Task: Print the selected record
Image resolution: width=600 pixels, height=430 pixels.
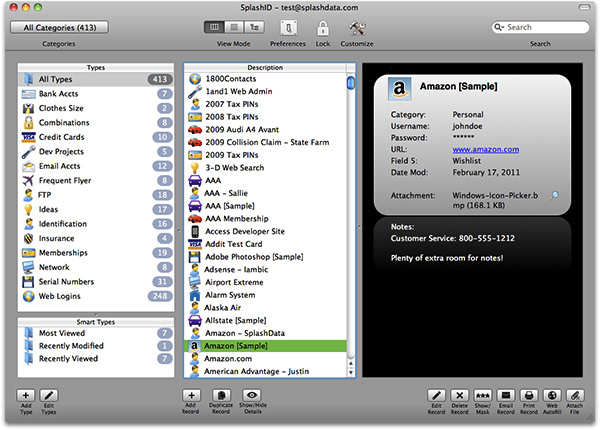Action: pos(527,397)
